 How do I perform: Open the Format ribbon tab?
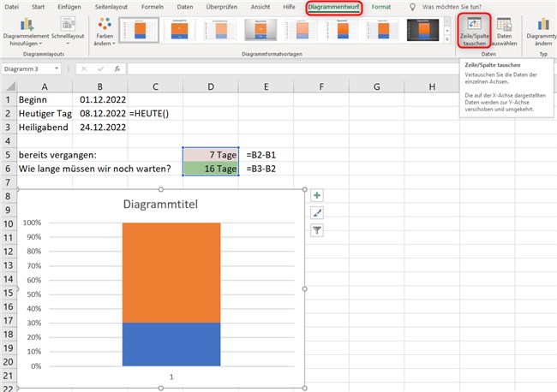tap(381, 7)
